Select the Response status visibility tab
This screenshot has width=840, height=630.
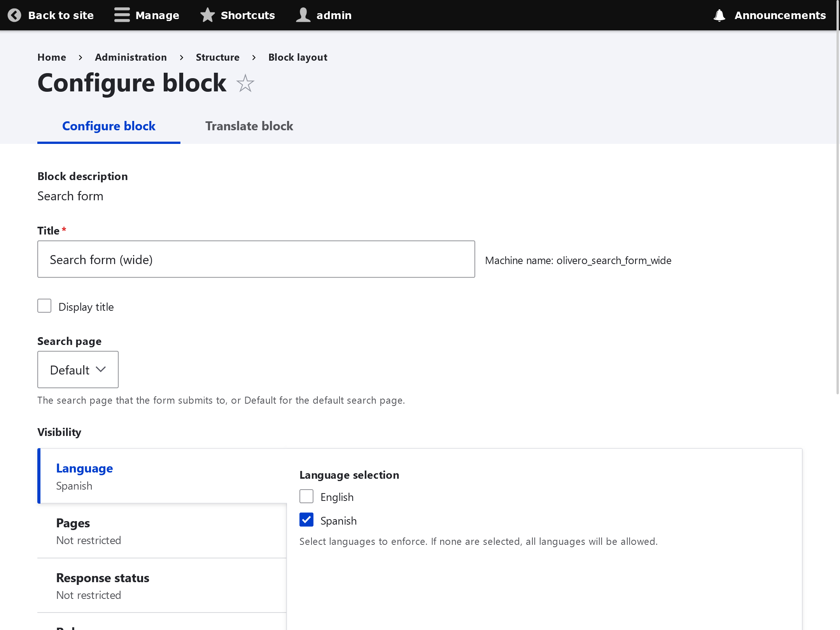coord(162,586)
